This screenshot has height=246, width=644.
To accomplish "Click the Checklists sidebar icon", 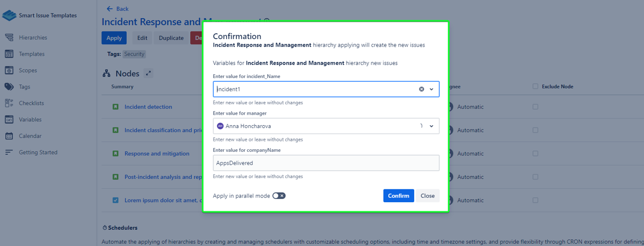I will [x=9, y=103].
